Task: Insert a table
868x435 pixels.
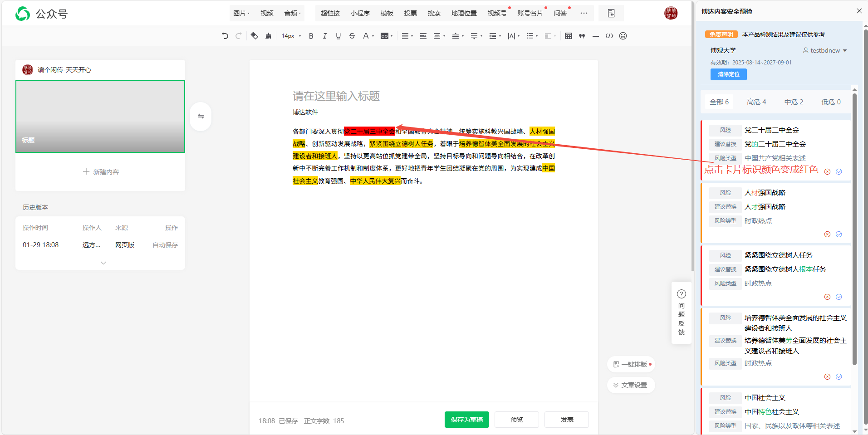Action: coord(569,36)
